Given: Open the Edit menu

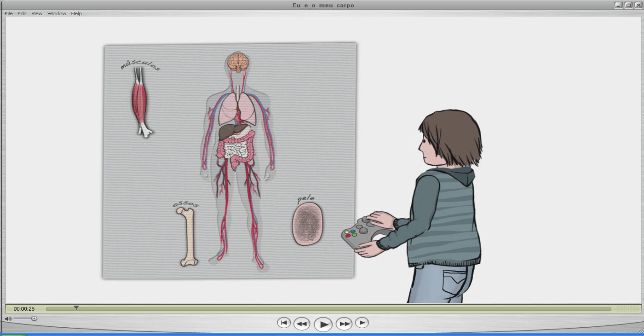Looking at the screenshot, I should click(22, 14).
